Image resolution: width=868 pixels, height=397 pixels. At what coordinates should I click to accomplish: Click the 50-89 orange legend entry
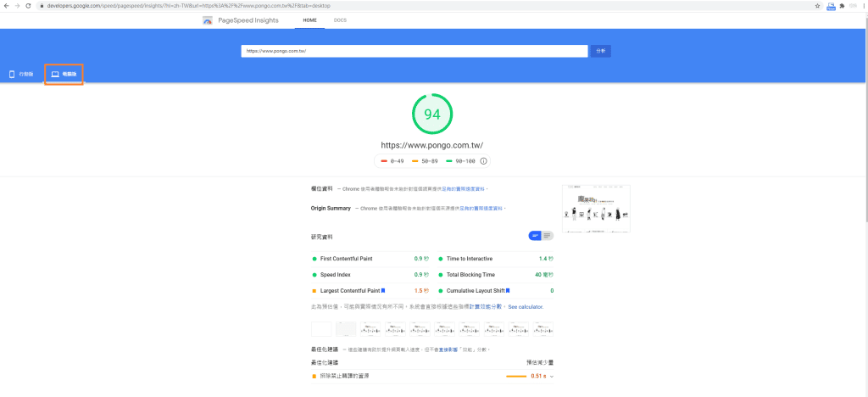click(426, 161)
